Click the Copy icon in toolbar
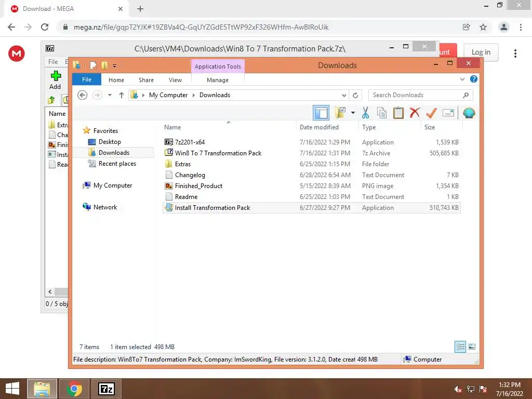Image resolution: width=532 pixels, height=399 pixels. (382, 113)
